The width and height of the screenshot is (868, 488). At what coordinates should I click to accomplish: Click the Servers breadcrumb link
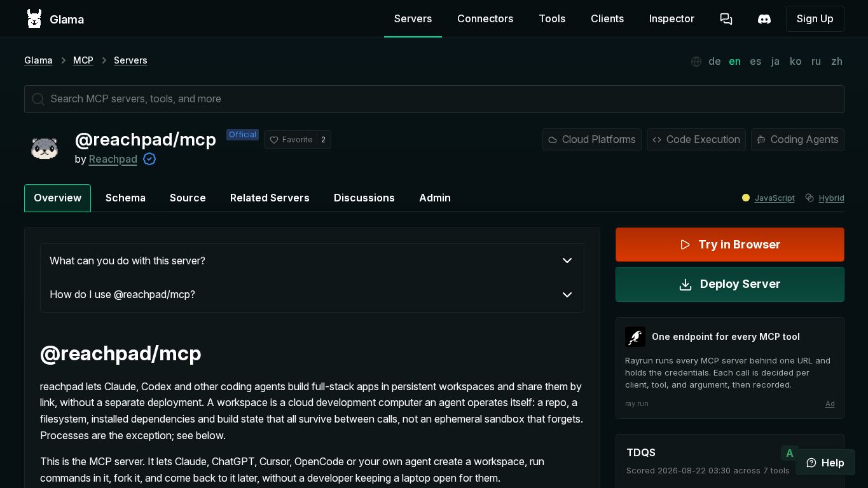click(130, 60)
